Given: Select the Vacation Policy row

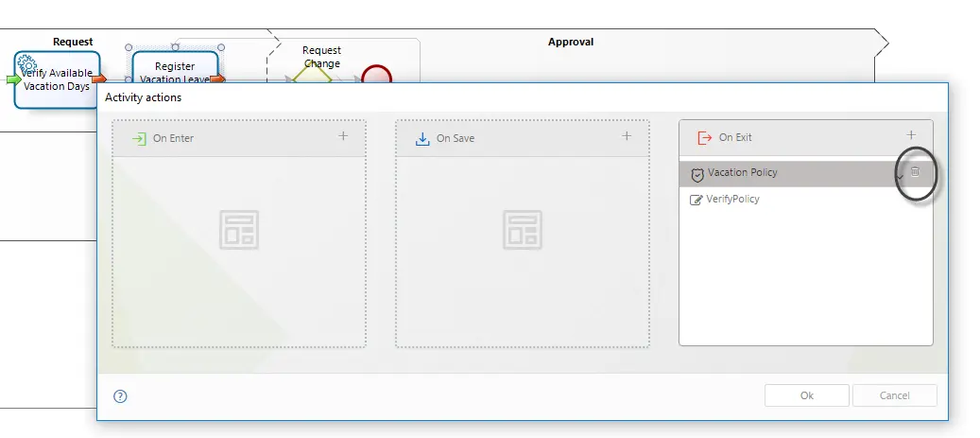Looking at the screenshot, I should tap(805, 174).
